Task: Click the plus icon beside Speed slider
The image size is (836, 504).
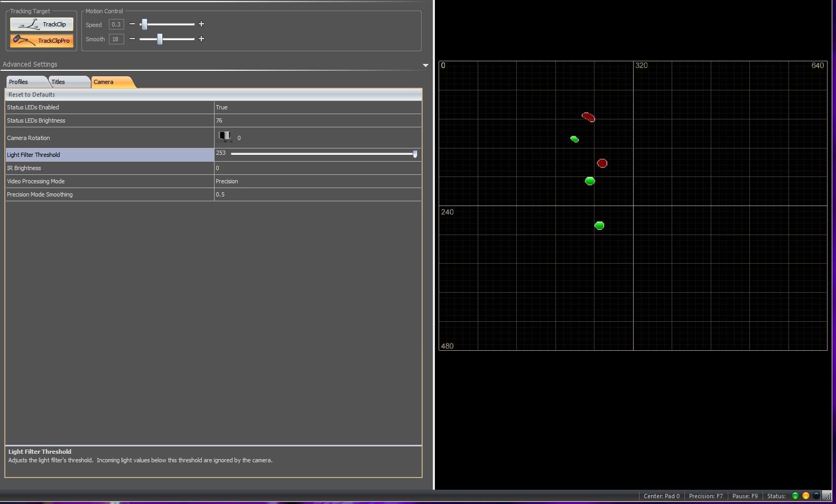Action: (x=201, y=24)
